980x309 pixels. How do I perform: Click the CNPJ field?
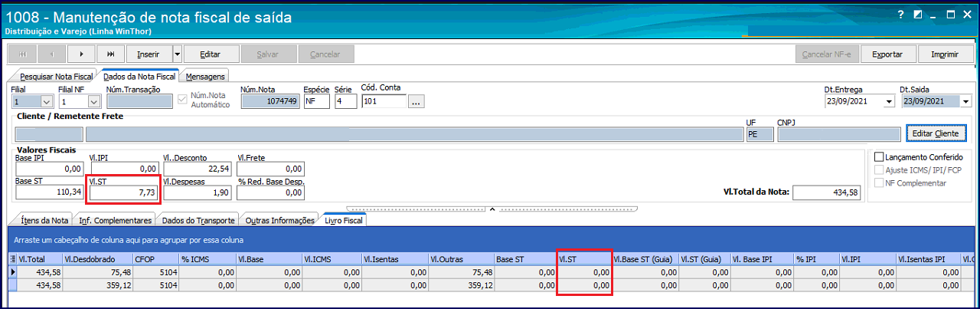tap(839, 134)
